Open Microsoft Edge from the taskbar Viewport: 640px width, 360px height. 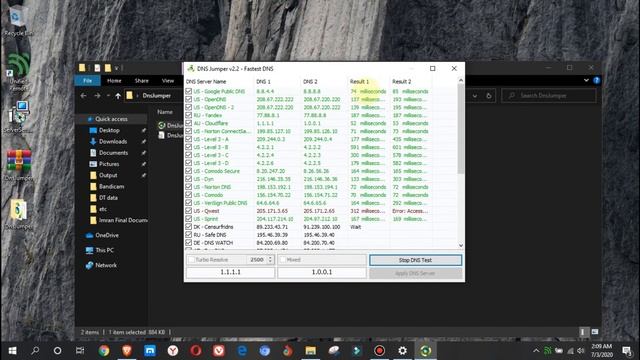point(242,350)
